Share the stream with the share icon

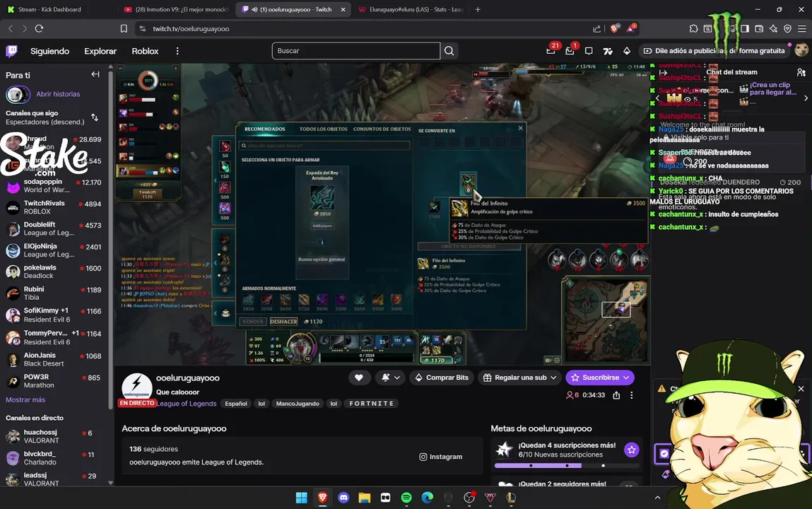[x=616, y=395]
